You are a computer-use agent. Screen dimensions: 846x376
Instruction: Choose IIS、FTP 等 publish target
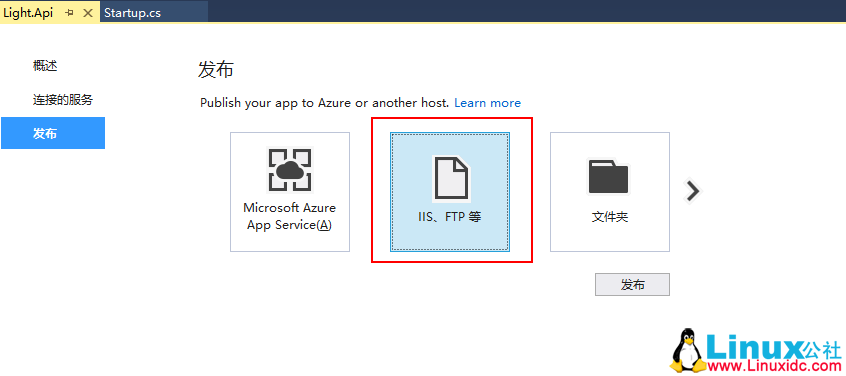(450, 192)
